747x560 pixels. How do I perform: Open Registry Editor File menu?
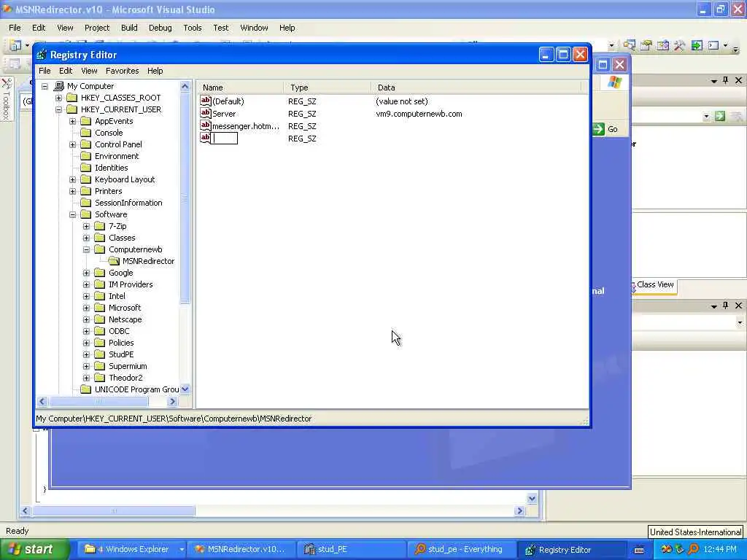44,71
